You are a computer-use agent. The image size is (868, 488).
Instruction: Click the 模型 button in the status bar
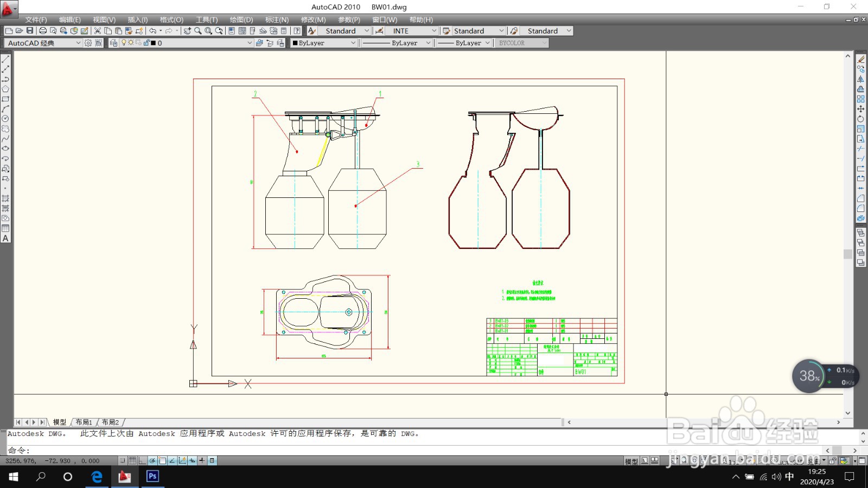click(x=631, y=461)
